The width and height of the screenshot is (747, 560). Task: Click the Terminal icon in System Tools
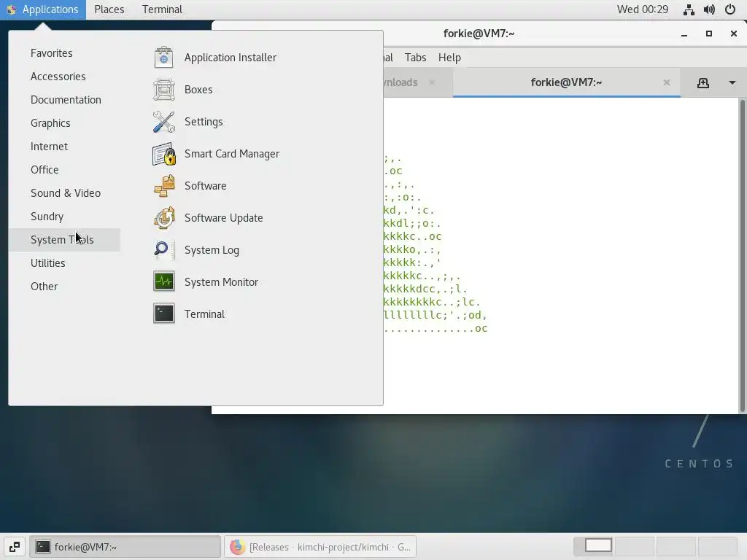pyautogui.click(x=164, y=314)
